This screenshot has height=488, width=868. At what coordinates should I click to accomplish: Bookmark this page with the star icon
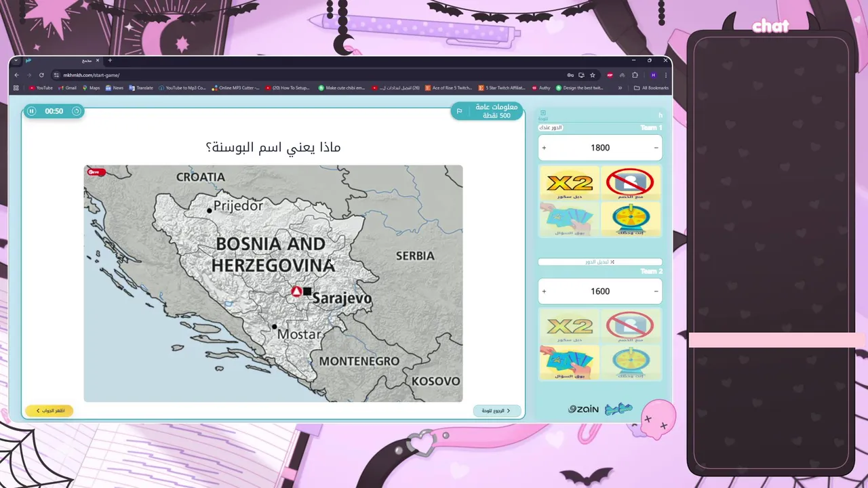592,75
